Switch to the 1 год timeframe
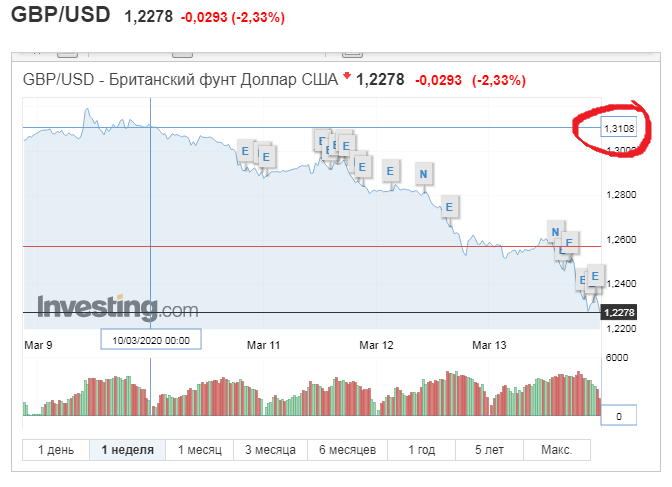The width and height of the screenshot is (672, 487). tap(422, 450)
